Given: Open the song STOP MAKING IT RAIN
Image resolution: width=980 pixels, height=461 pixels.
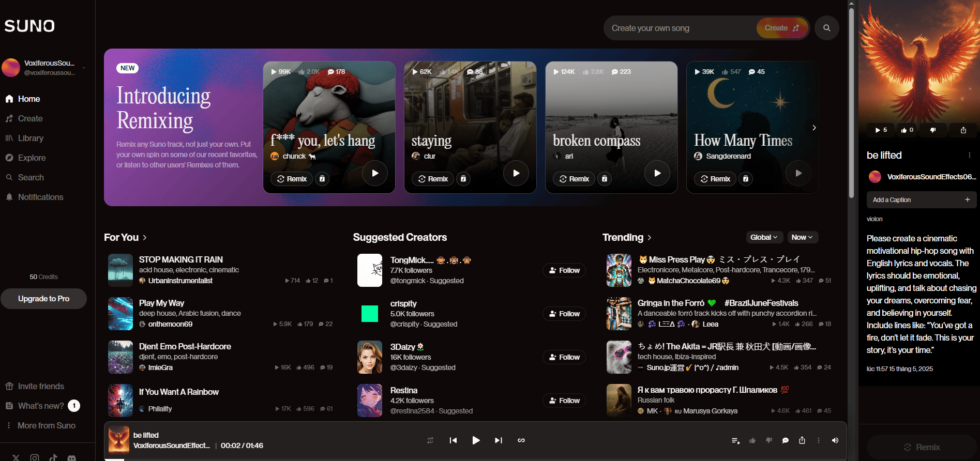Looking at the screenshot, I should click(181, 259).
